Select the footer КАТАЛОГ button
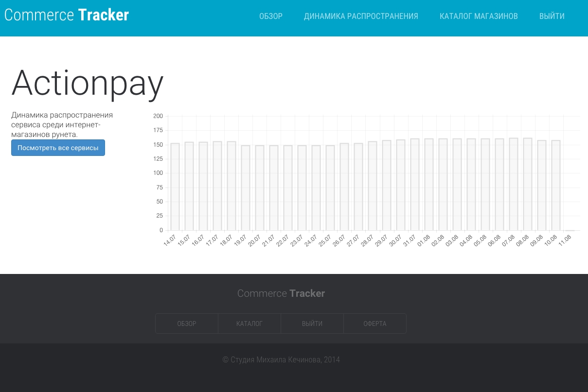The width and height of the screenshot is (588, 392). click(x=249, y=324)
